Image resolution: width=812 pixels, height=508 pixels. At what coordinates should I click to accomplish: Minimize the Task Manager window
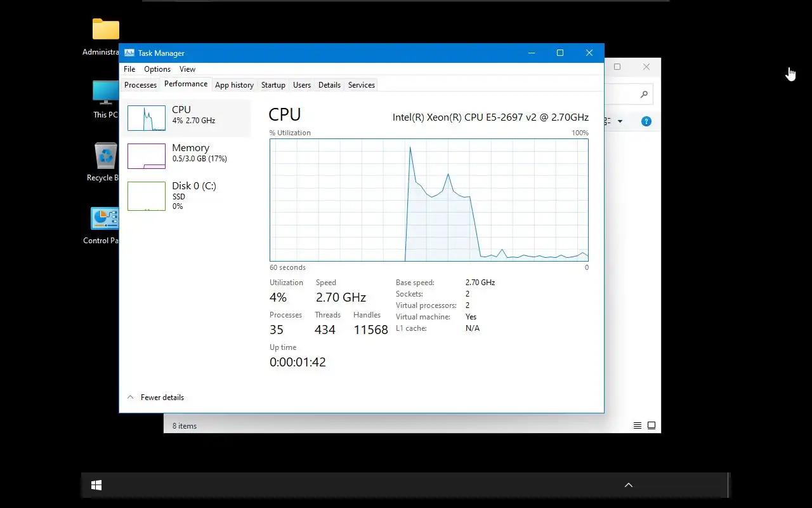click(531, 53)
